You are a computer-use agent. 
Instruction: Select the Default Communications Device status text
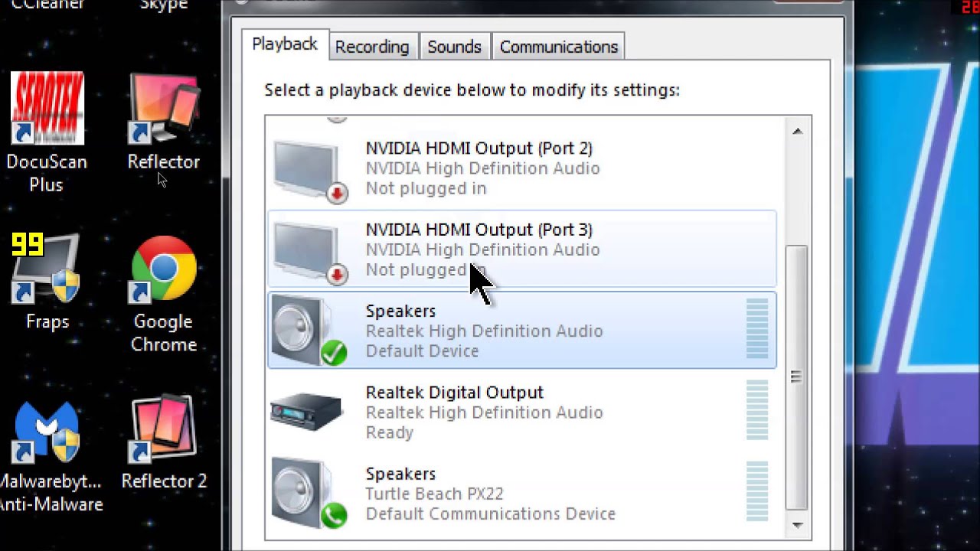point(491,514)
